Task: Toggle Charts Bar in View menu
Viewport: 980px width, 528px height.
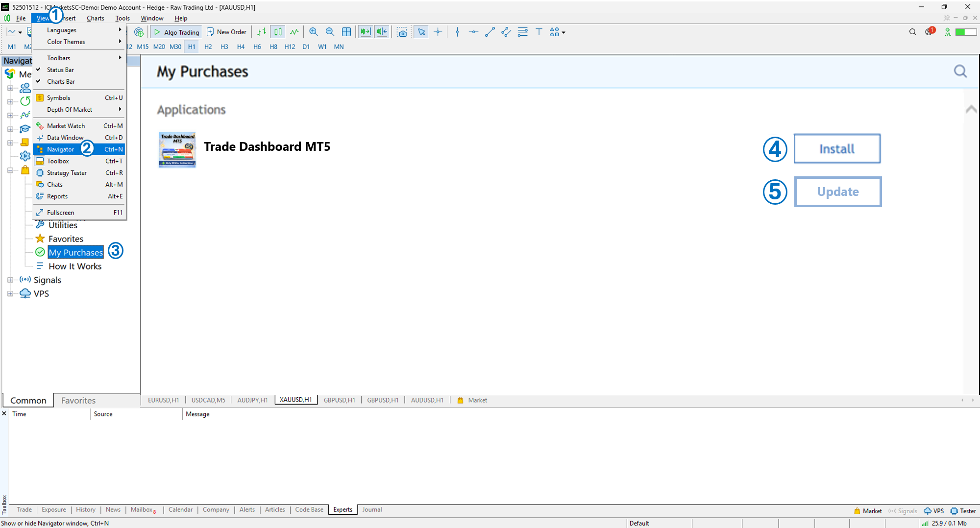Action: click(x=79, y=81)
